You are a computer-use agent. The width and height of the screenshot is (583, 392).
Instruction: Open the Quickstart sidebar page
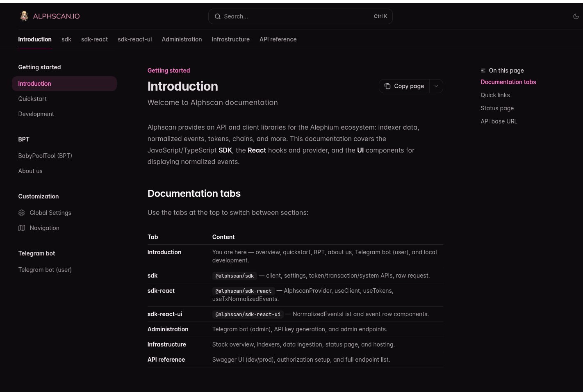pyautogui.click(x=32, y=99)
